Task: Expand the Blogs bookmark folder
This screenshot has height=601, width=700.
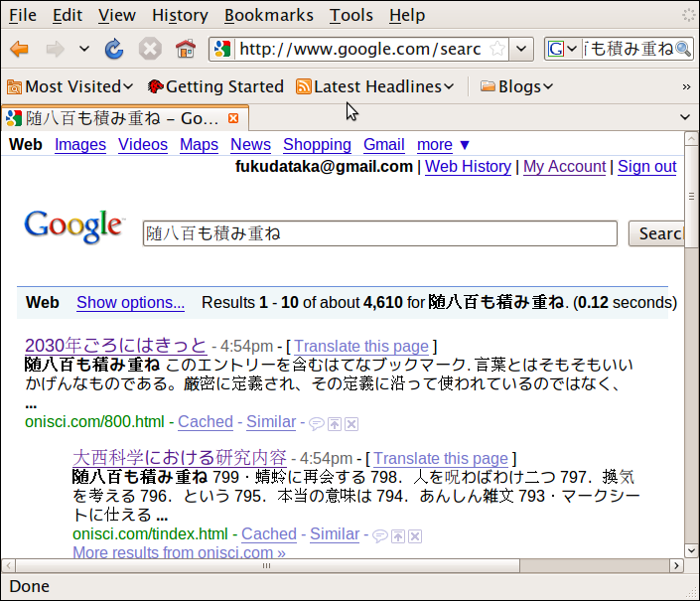Action: (x=517, y=86)
